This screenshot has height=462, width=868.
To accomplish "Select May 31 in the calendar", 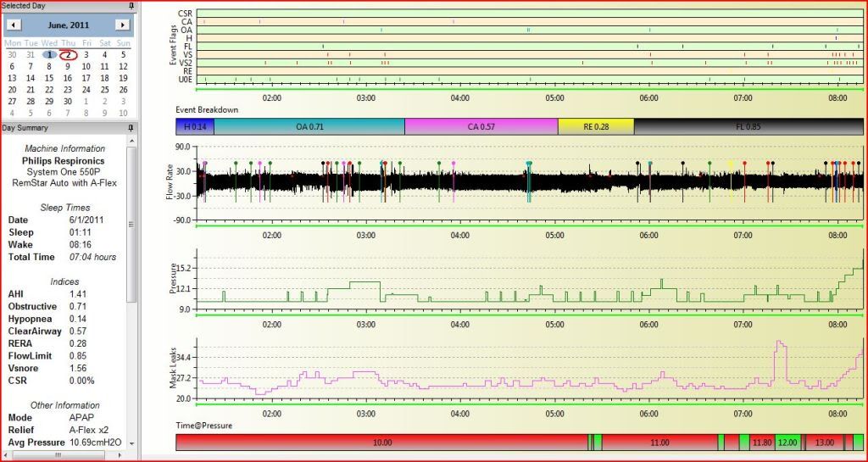I will [31, 55].
